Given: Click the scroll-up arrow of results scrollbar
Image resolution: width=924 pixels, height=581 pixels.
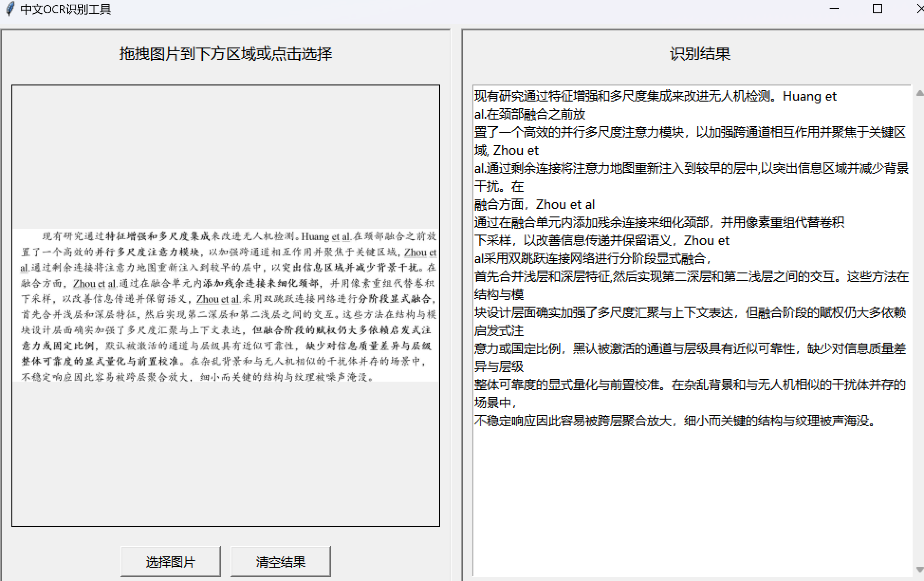Looking at the screenshot, I should point(919,94).
